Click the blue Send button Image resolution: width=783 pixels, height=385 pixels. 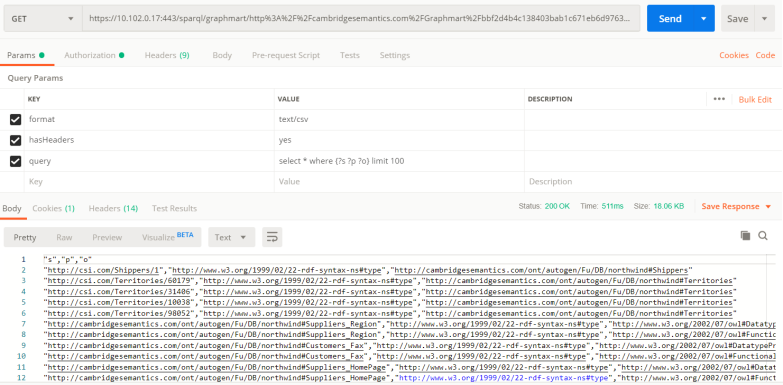670,18
